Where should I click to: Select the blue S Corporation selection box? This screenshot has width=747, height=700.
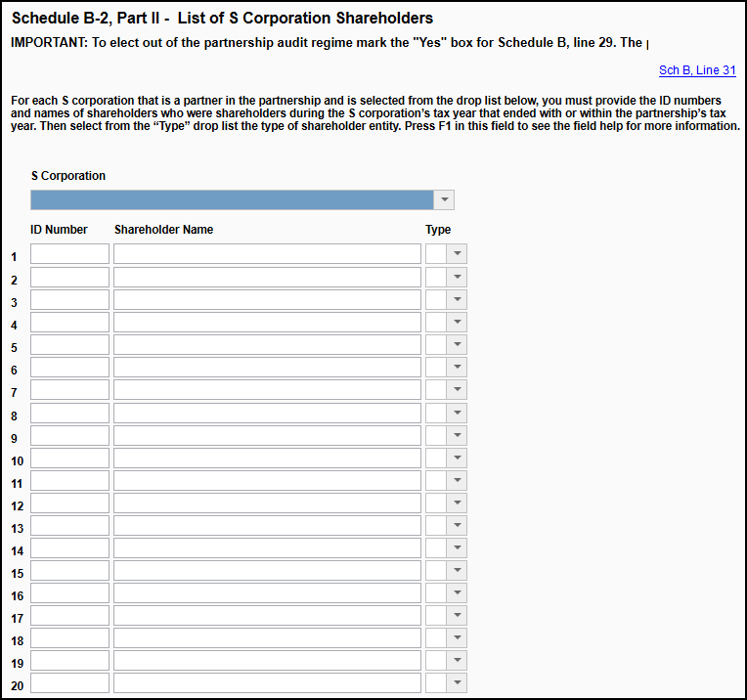tap(232, 199)
